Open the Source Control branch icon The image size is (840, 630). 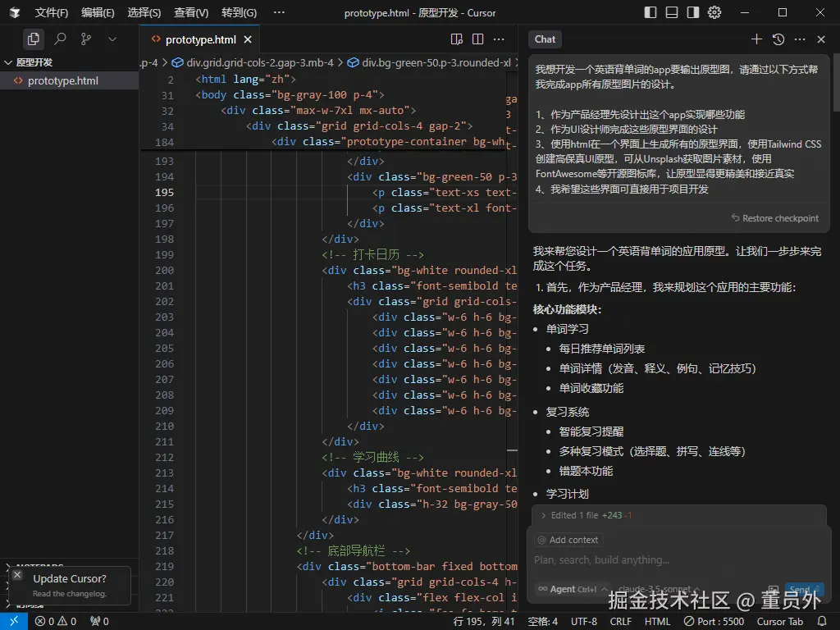85,39
